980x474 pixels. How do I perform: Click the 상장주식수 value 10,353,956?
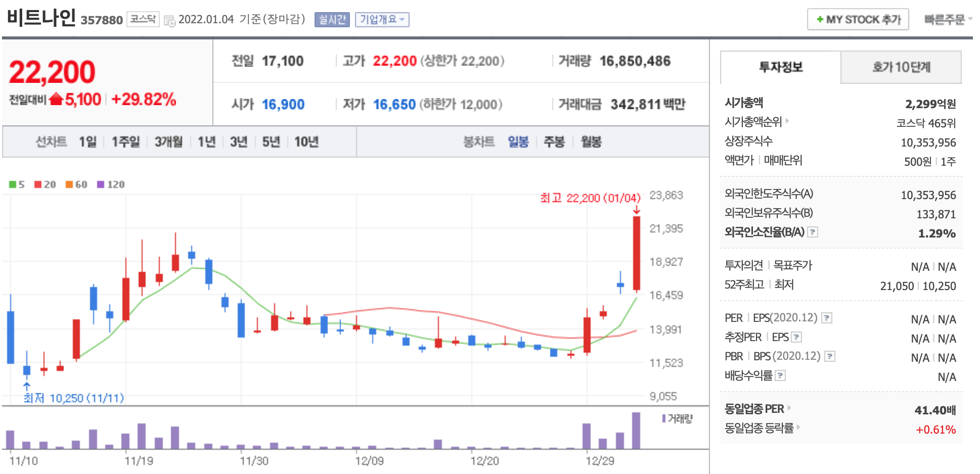click(x=928, y=143)
